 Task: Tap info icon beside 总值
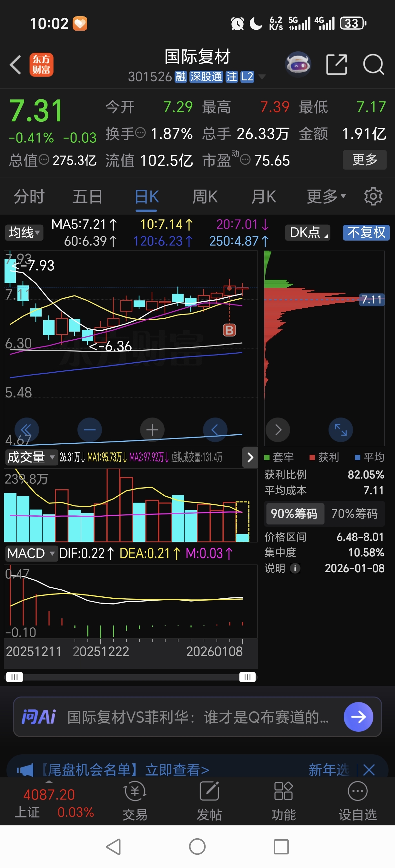point(44,160)
